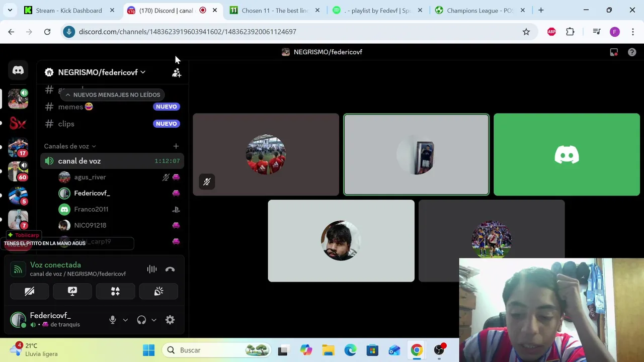Open the tab search dropdown arrow

tap(10, 10)
